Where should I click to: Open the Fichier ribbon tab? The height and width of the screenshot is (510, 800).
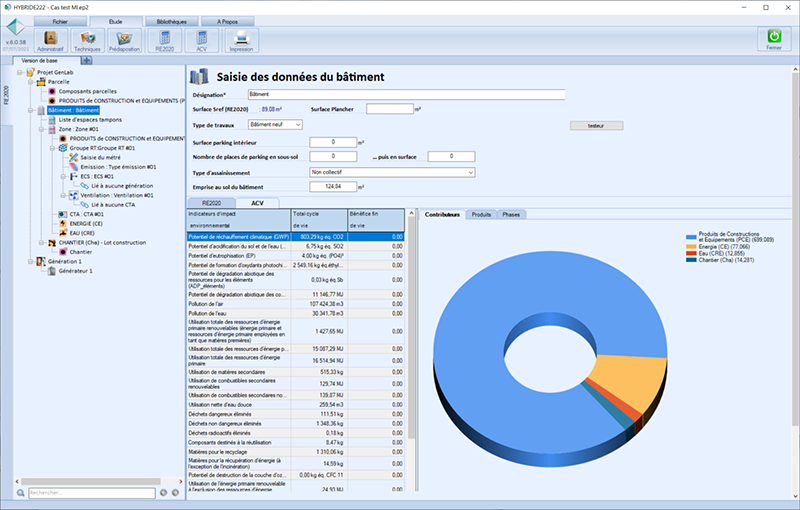coord(60,21)
